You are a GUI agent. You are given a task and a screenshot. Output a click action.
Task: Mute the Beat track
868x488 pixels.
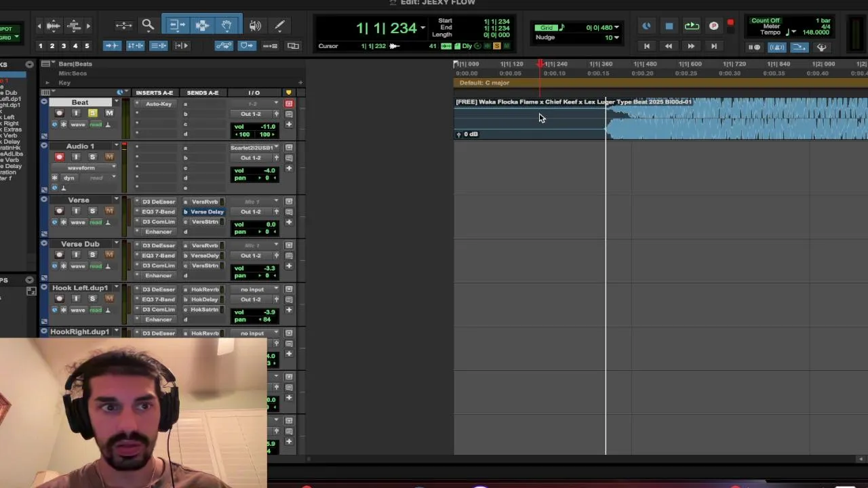point(109,113)
